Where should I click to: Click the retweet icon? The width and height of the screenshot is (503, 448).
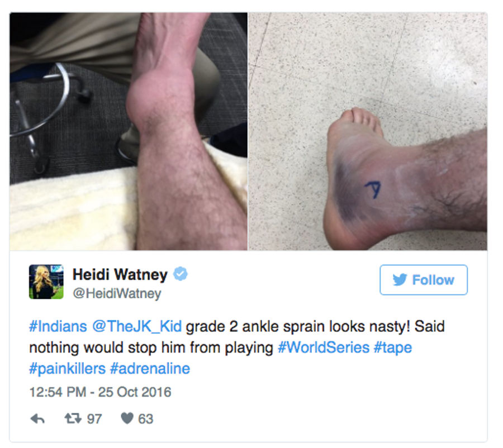73,418
